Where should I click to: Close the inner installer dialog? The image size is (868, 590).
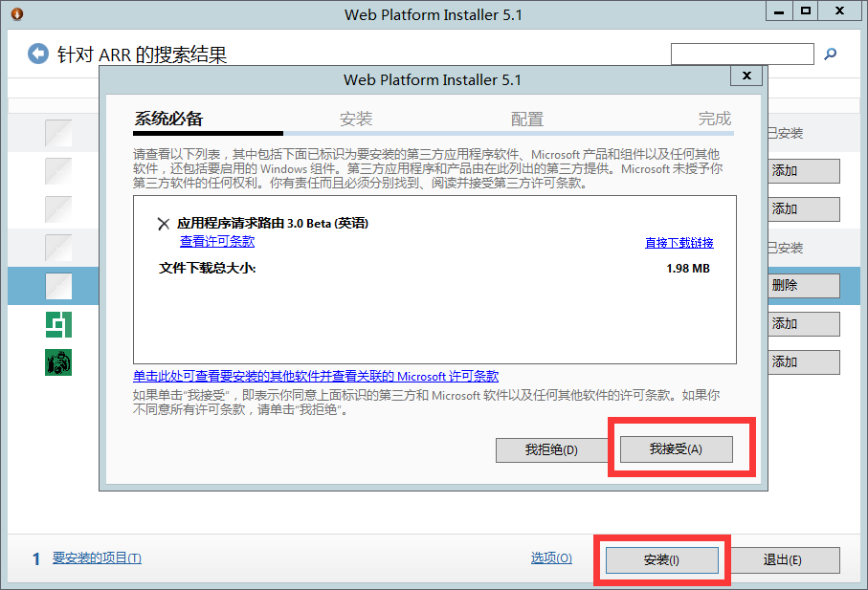pos(746,76)
